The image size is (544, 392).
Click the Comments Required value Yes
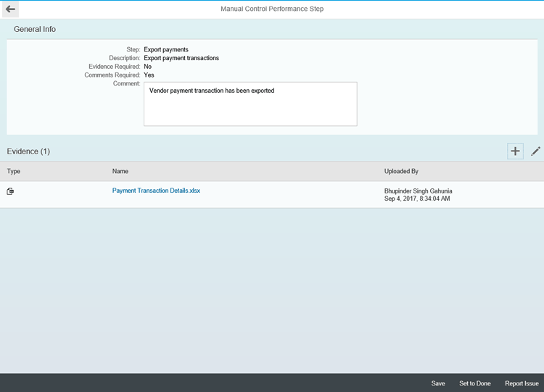pos(149,75)
